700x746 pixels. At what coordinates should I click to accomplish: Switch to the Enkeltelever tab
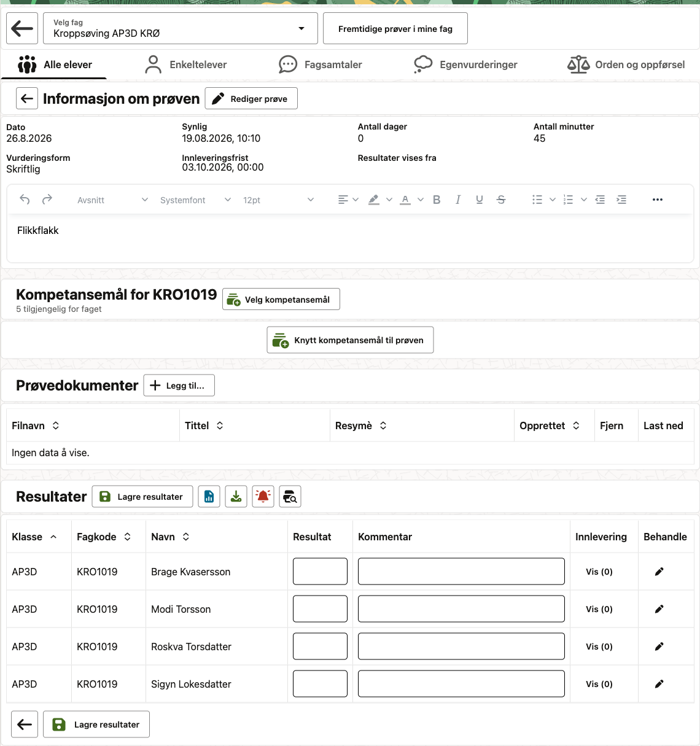tap(185, 64)
